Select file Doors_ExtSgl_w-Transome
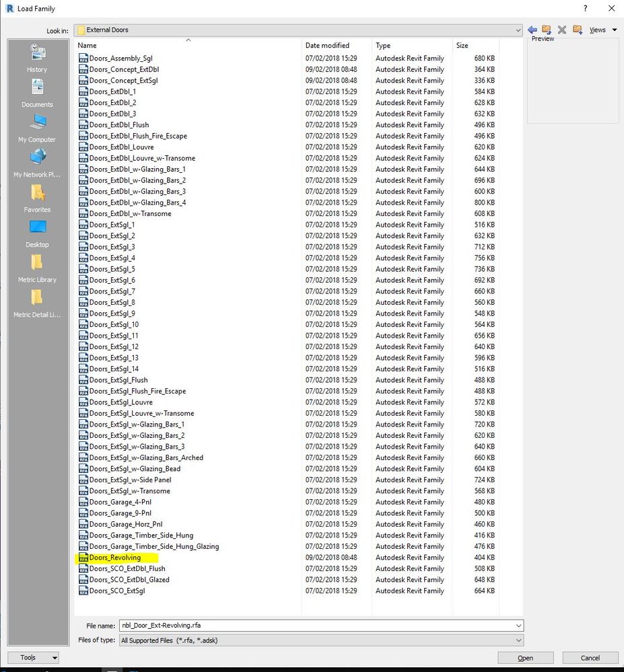The height and width of the screenshot is (672, 624). pos(129,491)
